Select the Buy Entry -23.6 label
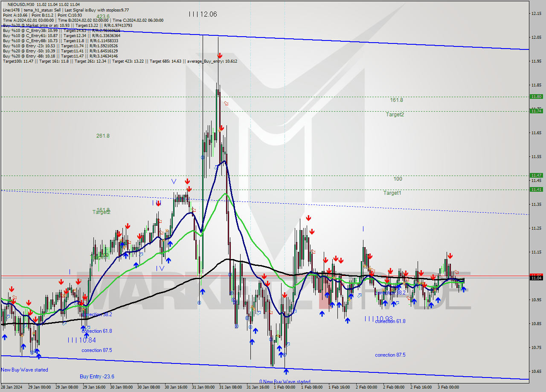This screenshot has width=546, height=392. (97, 377)
